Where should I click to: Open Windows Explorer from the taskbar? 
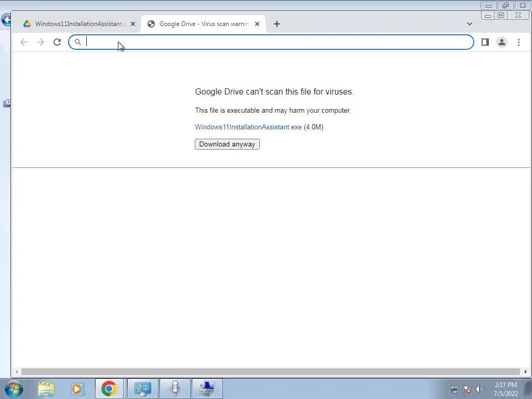(46, 389)
